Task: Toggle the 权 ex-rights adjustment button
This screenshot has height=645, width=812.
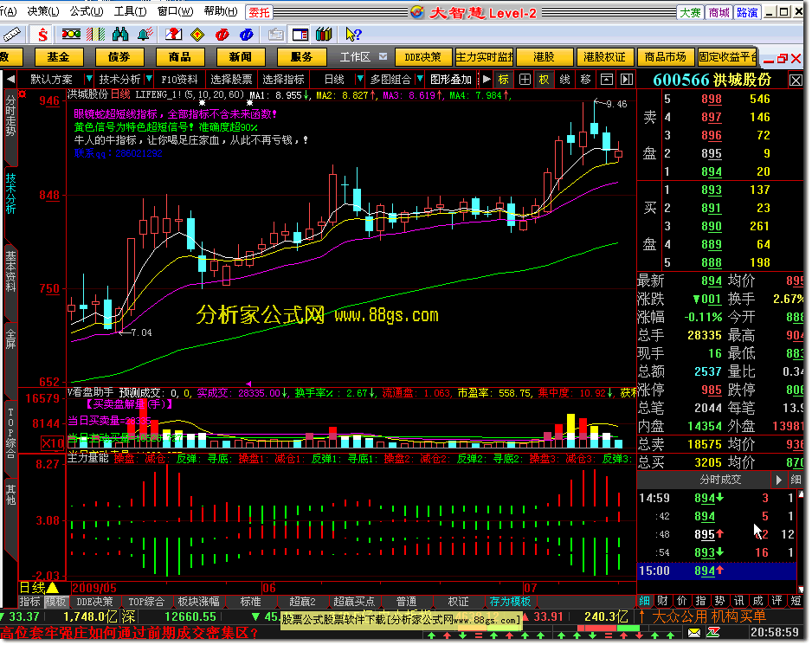Action: (545, 80)
